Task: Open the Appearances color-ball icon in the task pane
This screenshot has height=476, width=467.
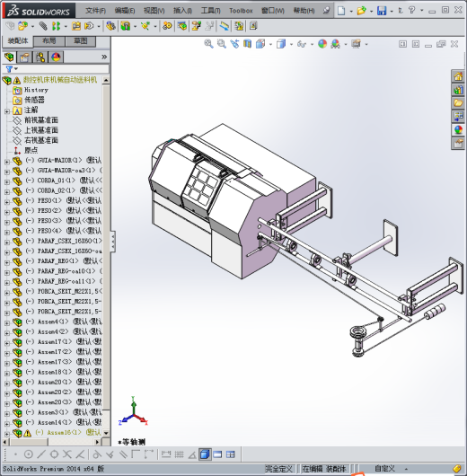Action: coord(458,130)
